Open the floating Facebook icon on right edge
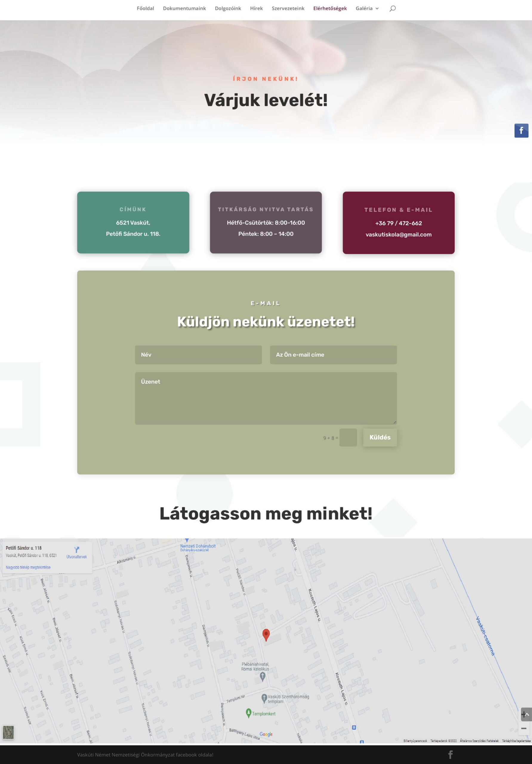Viewport: 532px width, 764px height. (521, 130)
